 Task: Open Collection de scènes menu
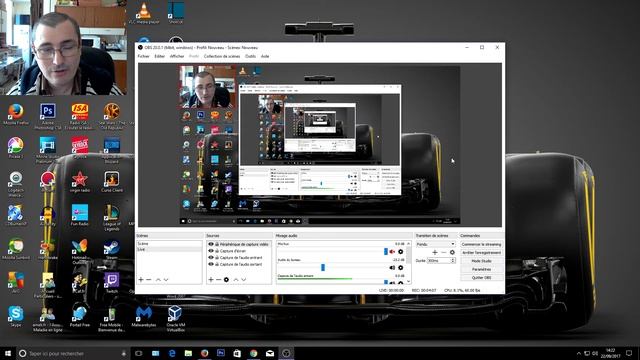click(222, 56)
